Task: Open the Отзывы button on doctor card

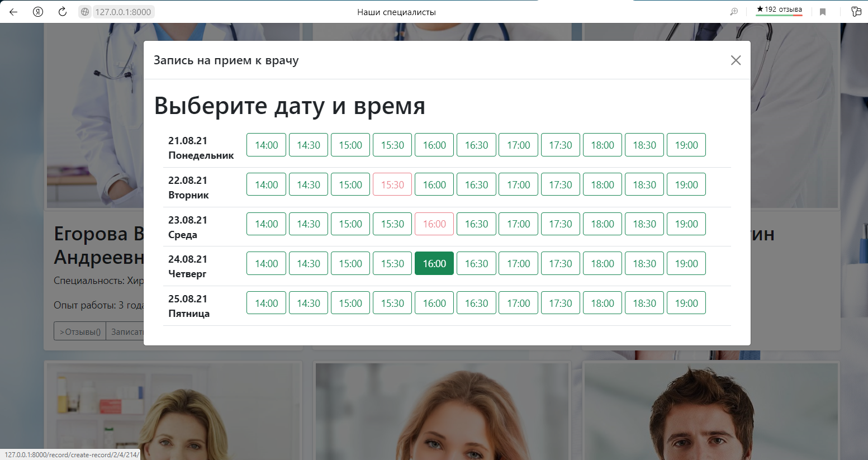Action: 79,331
